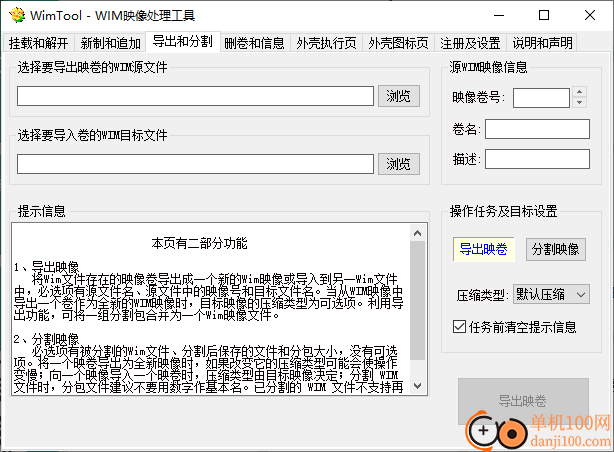Switch to the 挂载和解开 tab
614x452 pixels.
38,43
